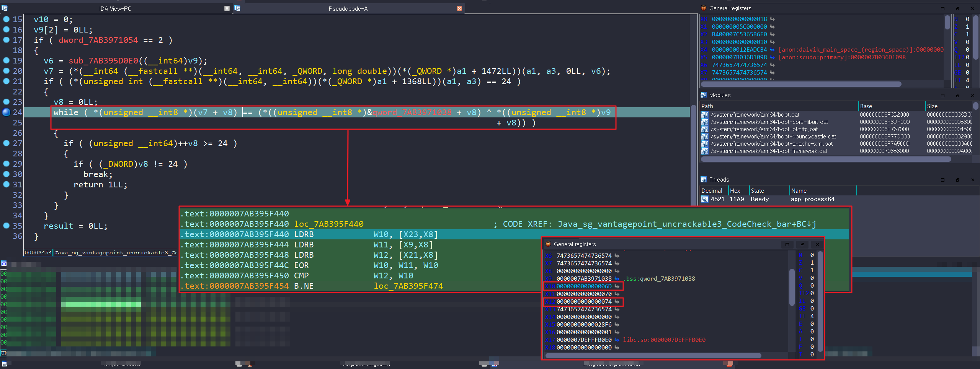Click the module icon for boot-core-libart.oat

pos(704,122)
